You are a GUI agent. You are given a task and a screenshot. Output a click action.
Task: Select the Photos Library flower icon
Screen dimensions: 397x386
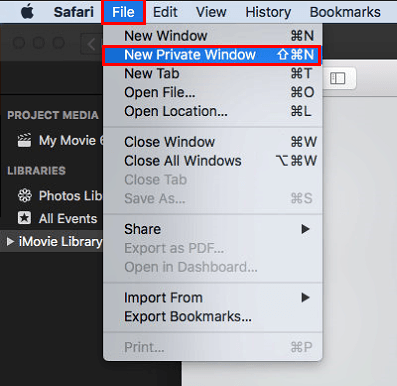[x=25, y=196]
